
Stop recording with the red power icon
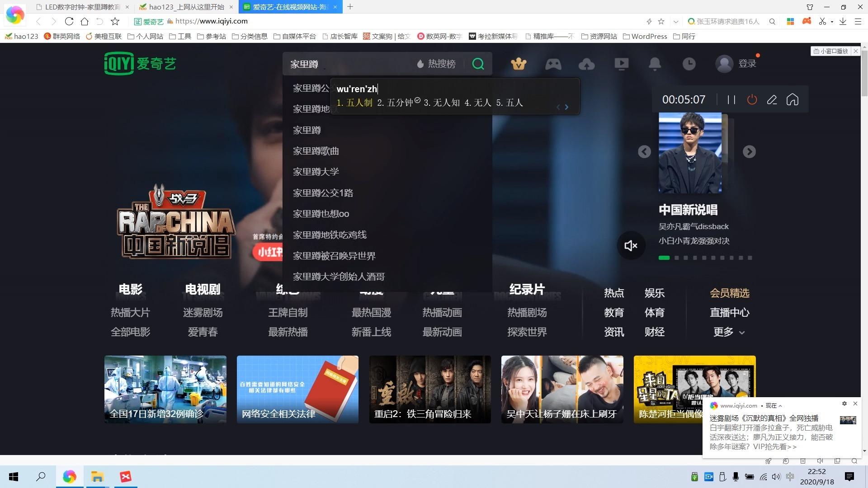[752, 100]
